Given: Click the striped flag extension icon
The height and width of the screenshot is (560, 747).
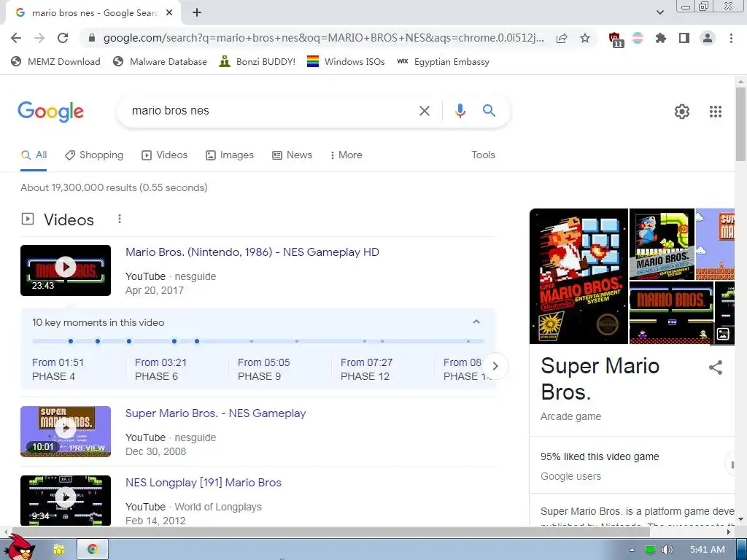Looking at the screenshot, I should (638, 38).
